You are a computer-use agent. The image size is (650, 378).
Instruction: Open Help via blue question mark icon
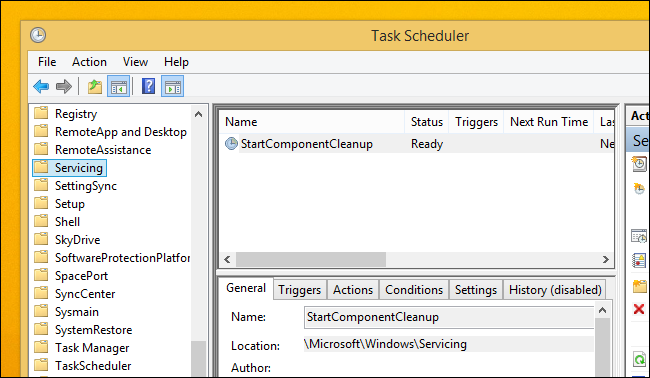coord(148,86)
